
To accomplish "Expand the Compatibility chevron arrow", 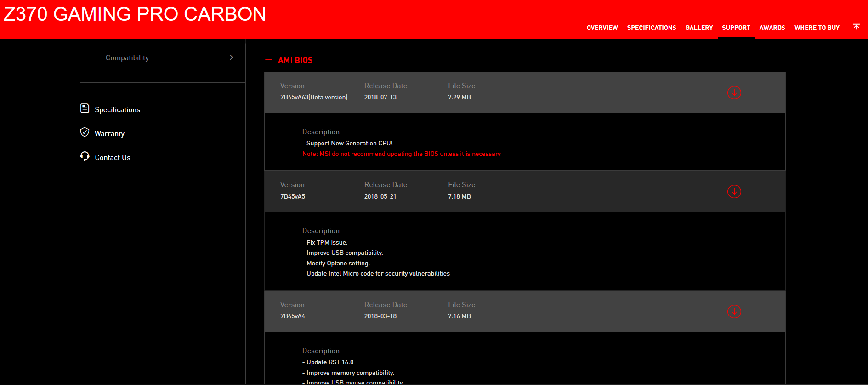I will click(x=231, y=57).
